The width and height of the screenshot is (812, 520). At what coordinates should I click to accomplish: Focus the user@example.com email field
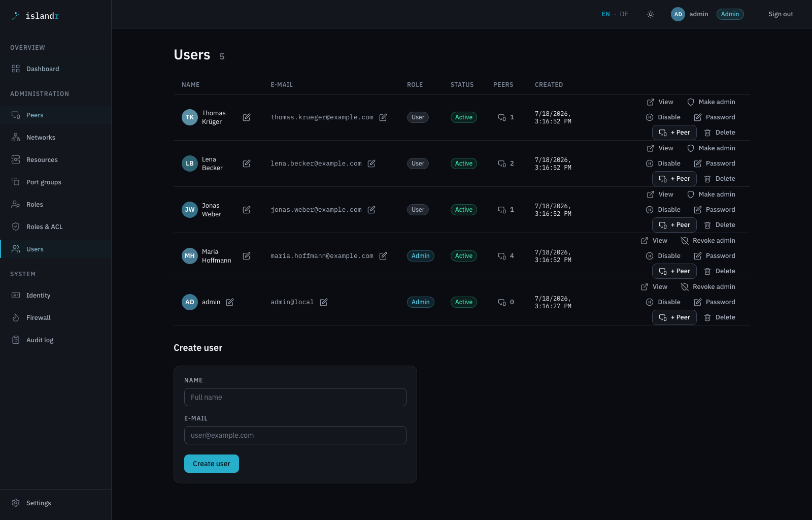point(295,435)
